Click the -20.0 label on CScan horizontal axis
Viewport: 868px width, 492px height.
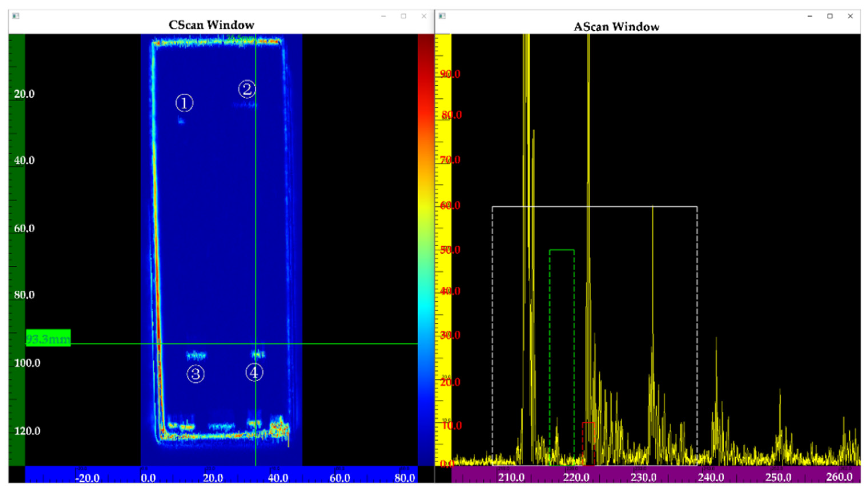87,478
